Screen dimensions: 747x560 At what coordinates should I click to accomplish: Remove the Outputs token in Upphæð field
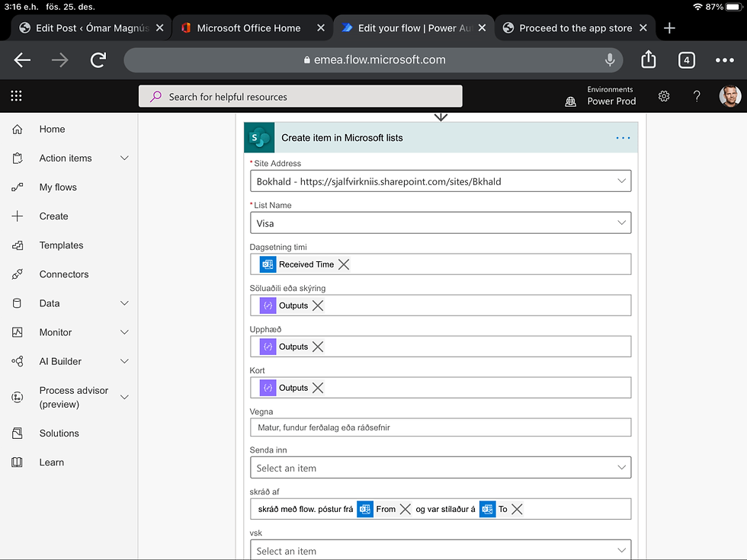pyautogui.click(x=318, y=347)
